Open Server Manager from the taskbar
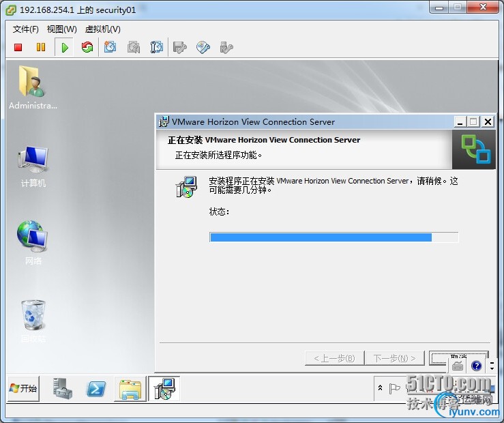 pyautogui.click(x=63, y=389)
